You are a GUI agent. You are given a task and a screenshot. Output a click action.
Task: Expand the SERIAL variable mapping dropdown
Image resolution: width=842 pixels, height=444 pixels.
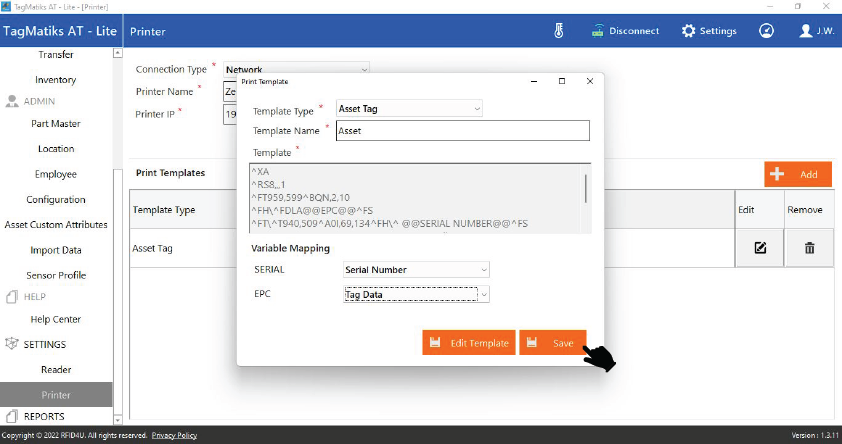(416, 269)
